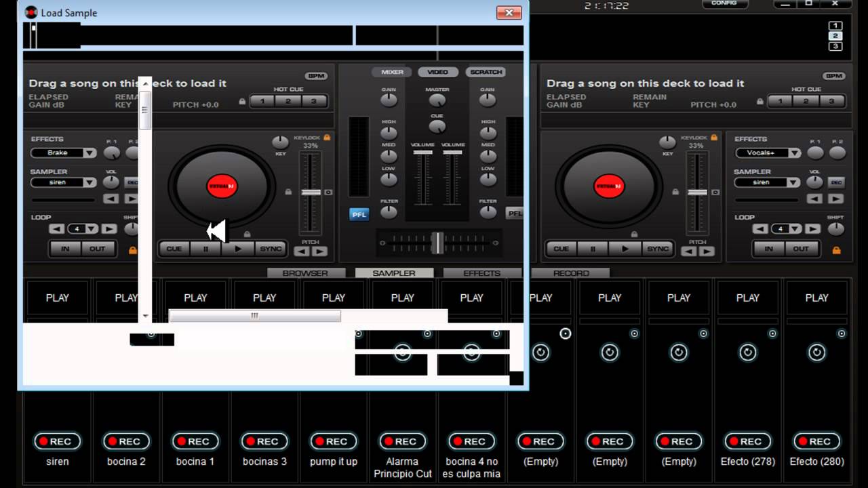
Task: Set loop IN on the right deck
Action: click(769, 249)
